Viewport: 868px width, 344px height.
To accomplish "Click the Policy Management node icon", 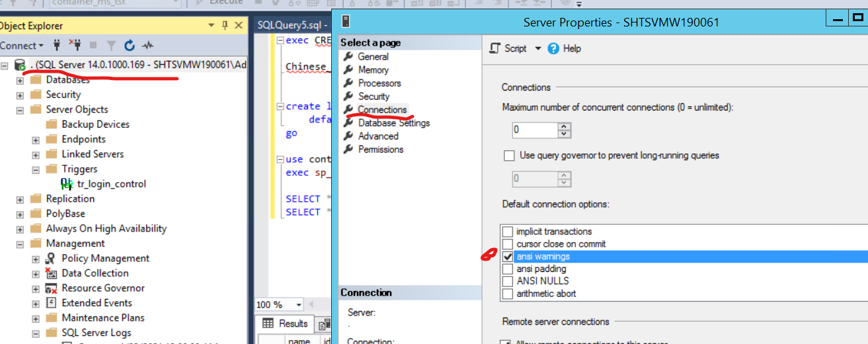I will [x=51, y=258].
